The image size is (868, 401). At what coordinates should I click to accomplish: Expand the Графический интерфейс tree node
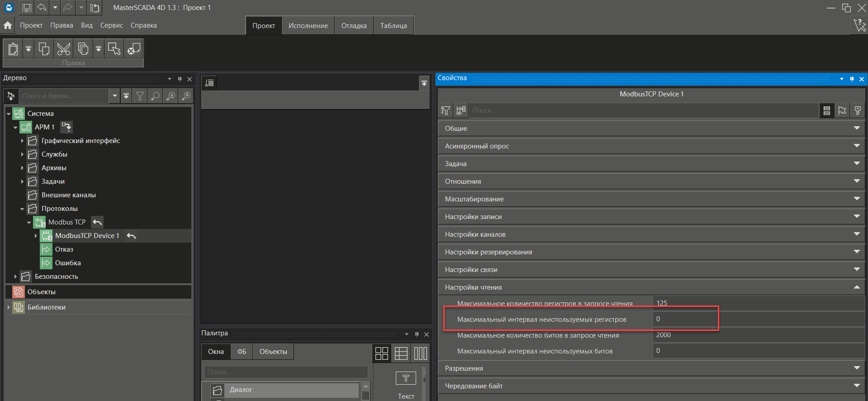(22, 141)
